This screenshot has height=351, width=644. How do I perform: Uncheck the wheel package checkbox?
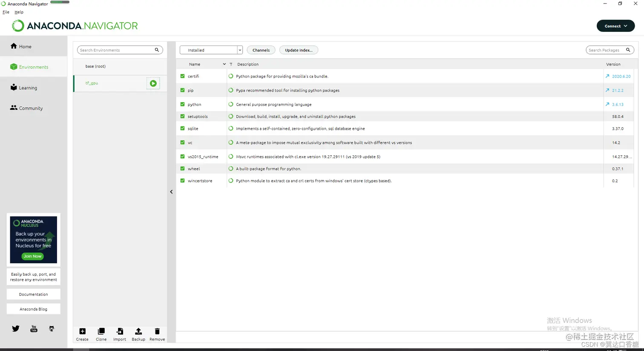tap(183, 168)
